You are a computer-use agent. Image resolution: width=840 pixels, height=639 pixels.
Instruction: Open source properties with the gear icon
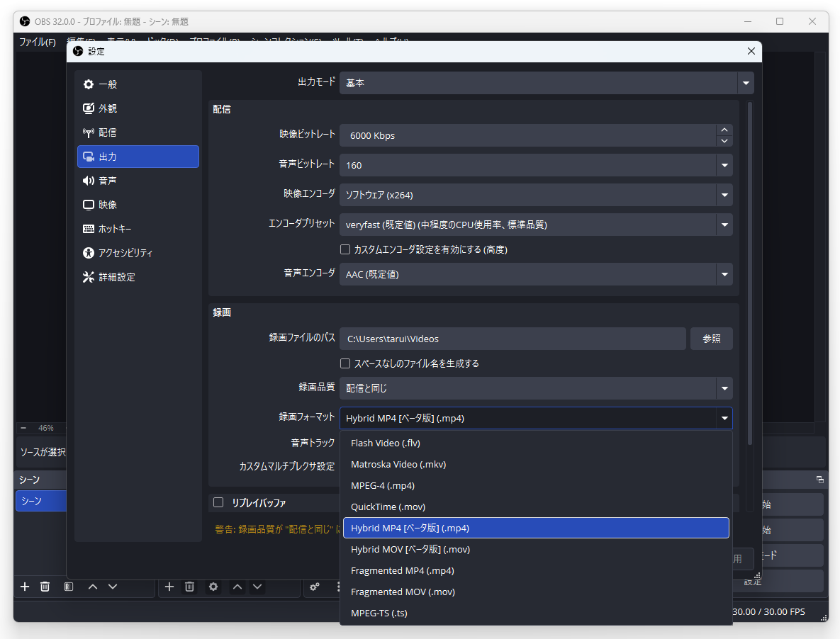click(x=213, y=587)
